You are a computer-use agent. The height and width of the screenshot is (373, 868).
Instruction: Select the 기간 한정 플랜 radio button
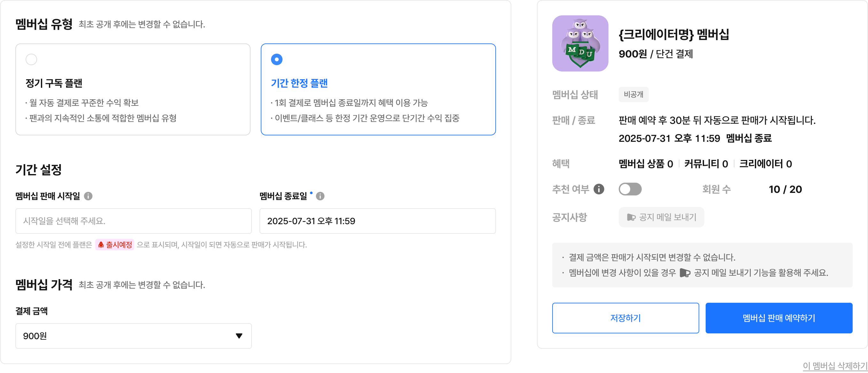tap(277, 60)
